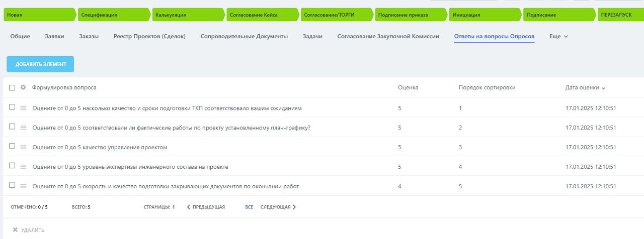
Task: Sort by Оценка column header
Action: [x=408, y=87]
